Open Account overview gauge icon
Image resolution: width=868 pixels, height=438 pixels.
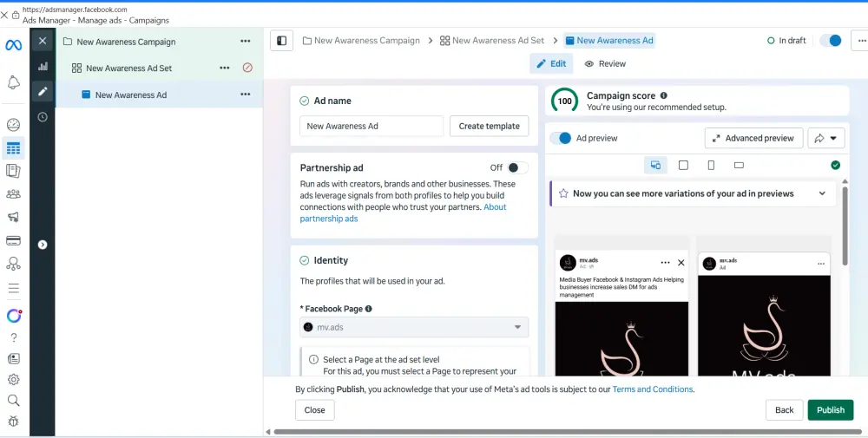[13, 124]
